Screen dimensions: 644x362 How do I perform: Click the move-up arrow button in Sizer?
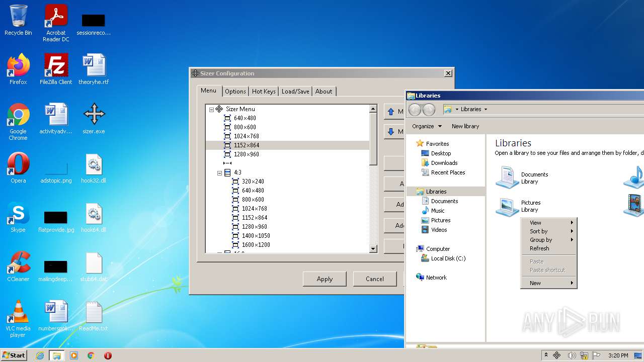click(x=394, y=112)
